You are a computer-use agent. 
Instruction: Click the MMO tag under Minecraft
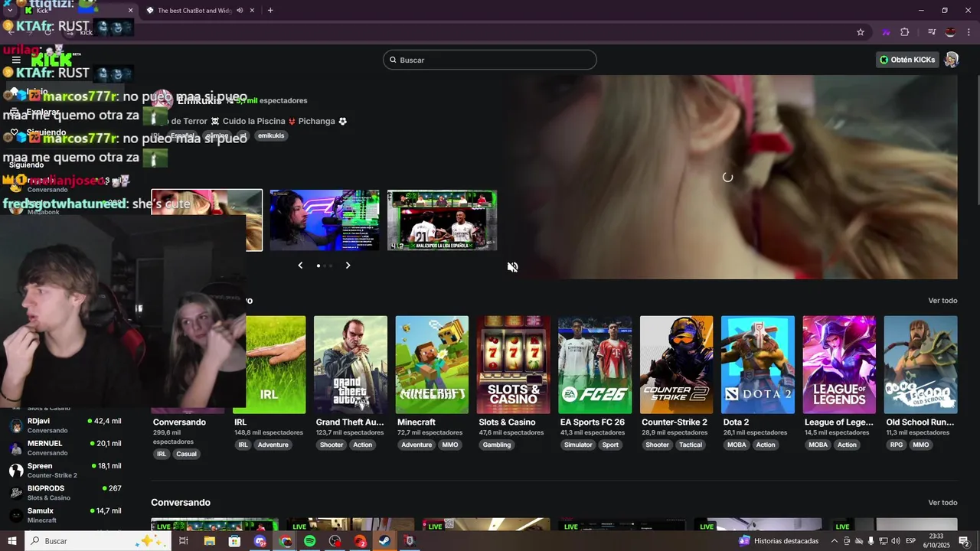pyautogui.click(x=450, y=445)
